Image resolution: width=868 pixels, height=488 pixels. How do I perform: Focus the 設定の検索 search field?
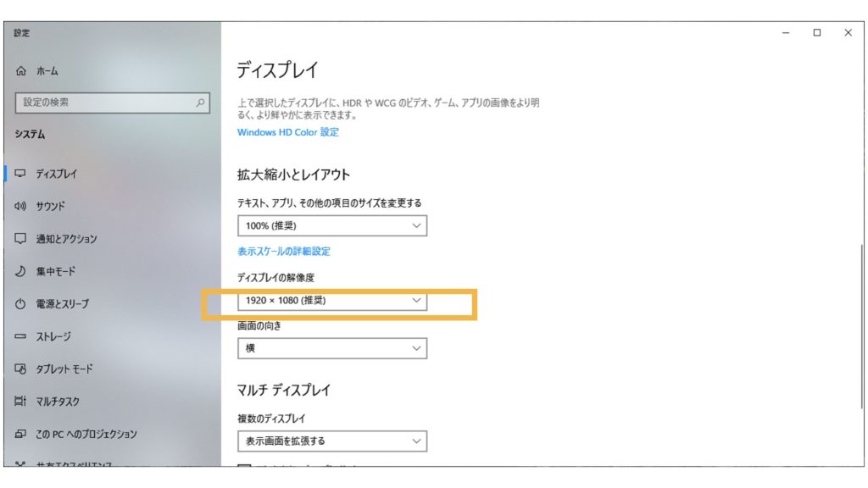tap(106, 103)
